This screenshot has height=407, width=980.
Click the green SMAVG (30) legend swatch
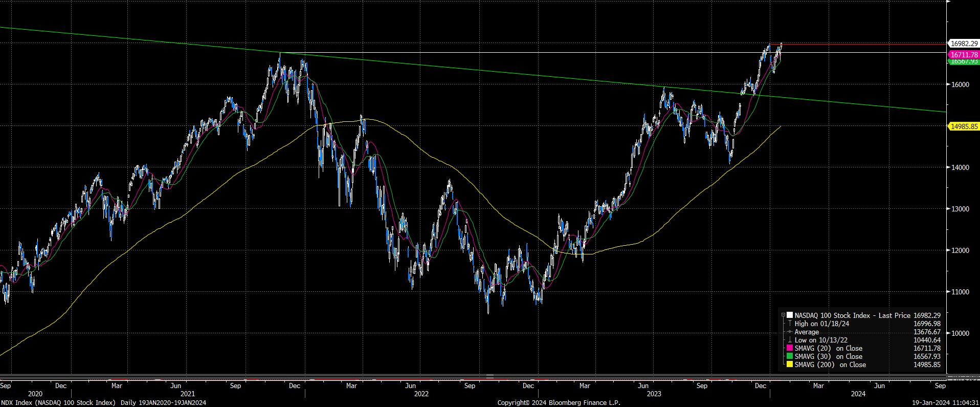tap(790, 356)
